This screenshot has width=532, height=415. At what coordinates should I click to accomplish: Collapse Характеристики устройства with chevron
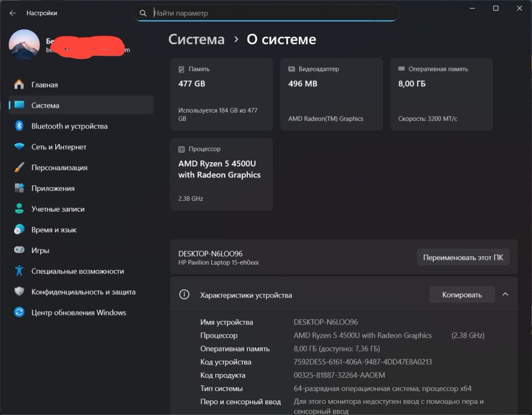[x=505, y=294]
